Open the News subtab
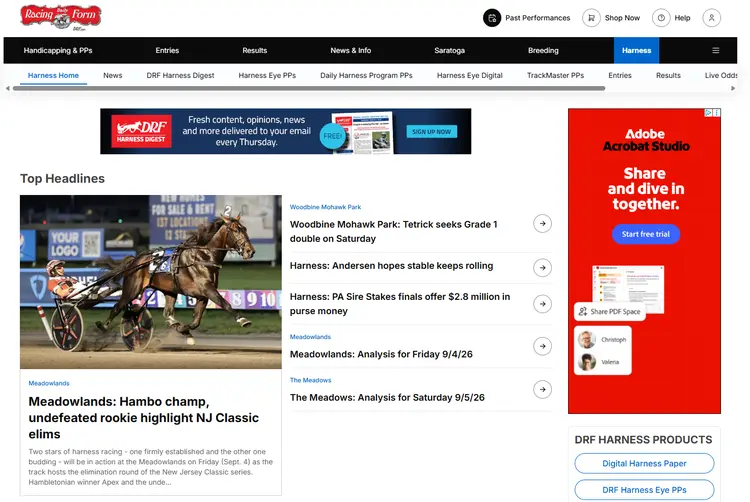Image resolution: width=750 pixels, height=502 pixels. coord(113,76)
